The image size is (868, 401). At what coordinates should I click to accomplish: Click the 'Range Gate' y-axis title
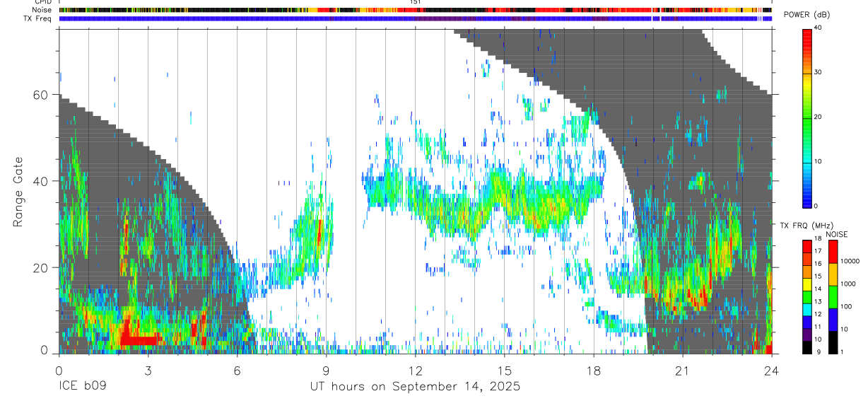pyautogui.click(x=18, y=192)
